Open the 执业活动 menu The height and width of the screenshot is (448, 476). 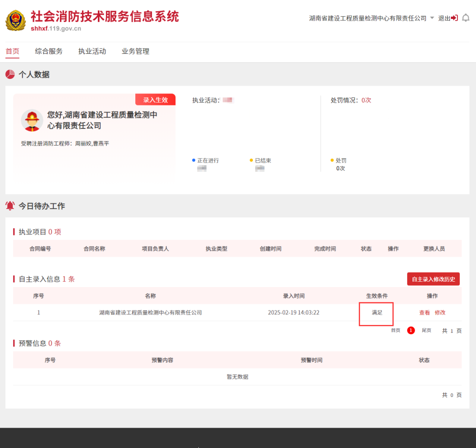point(92,52)
